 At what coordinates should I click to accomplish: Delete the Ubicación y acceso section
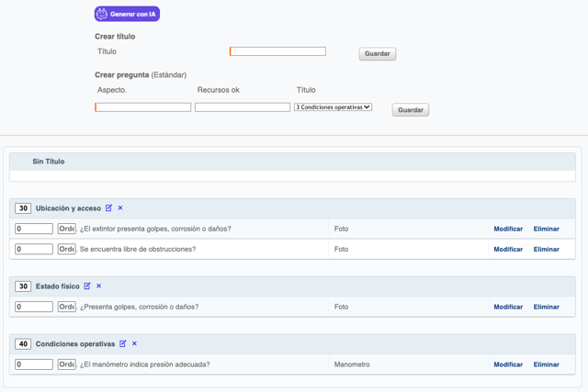[x=120, y=208]
